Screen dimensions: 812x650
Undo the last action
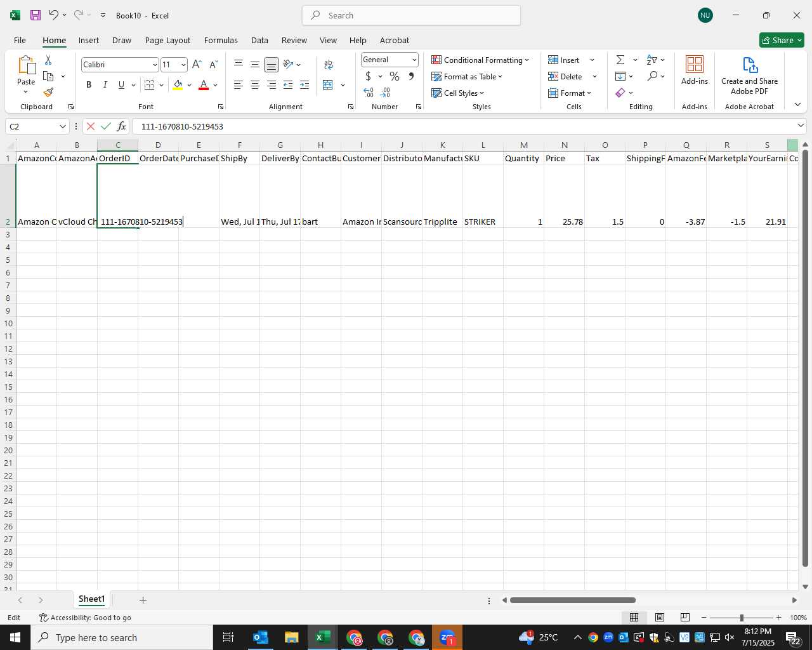(x=53, y=15)
